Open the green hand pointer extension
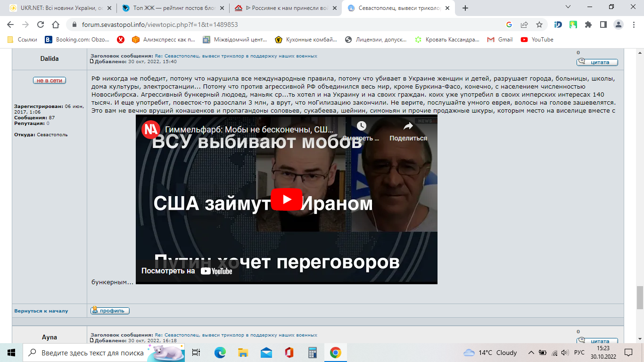Screen dimensions: 644x362 tap(573, 25)
